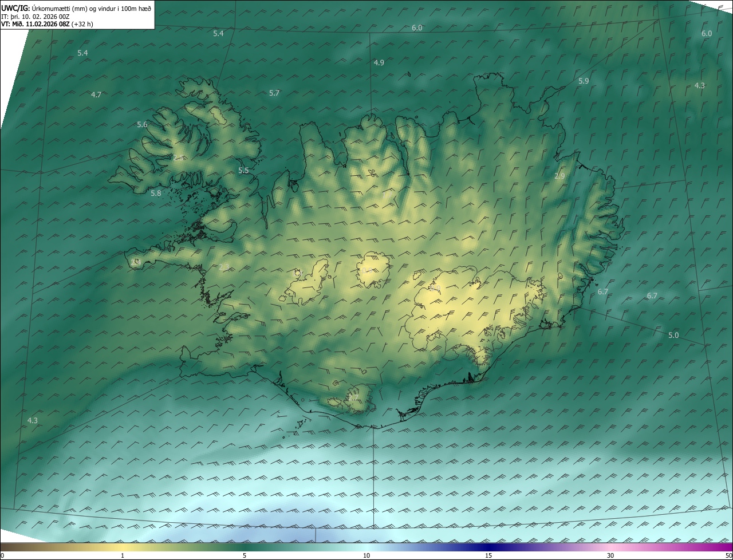Click the '5' tick on the colour scale
This screenshot has width=733, height=560.
point(245,555)
